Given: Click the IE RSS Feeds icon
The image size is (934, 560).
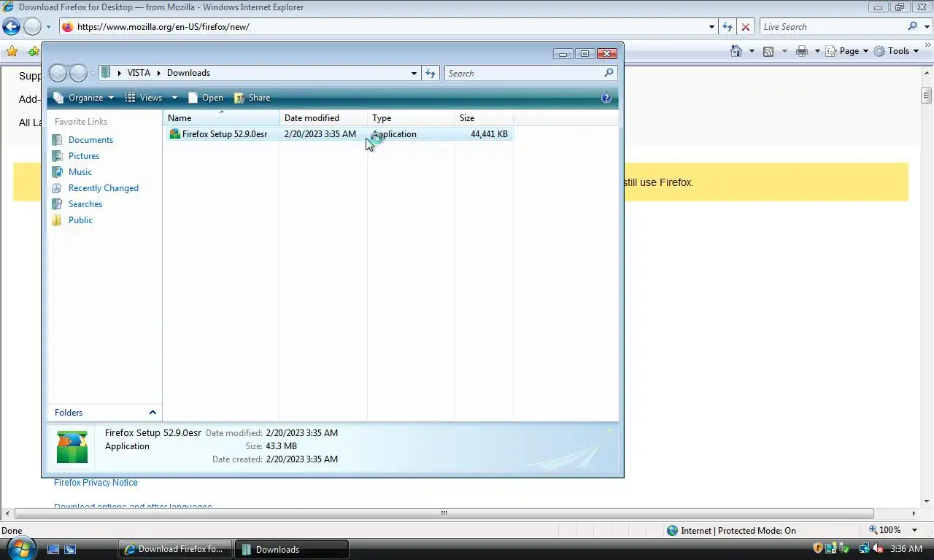Looking at the screenshot, I should pyautogui.click(x=768, y=51).
